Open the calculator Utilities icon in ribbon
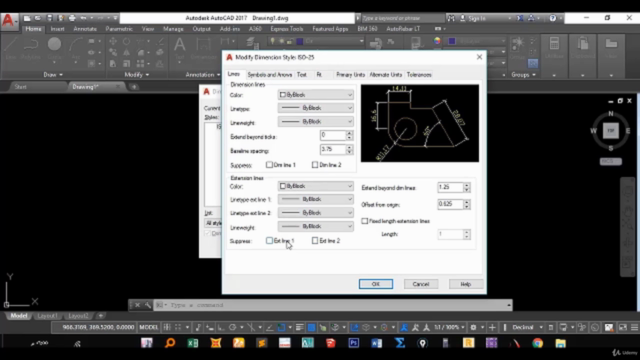The image size is (640, 360). [554, 44]
